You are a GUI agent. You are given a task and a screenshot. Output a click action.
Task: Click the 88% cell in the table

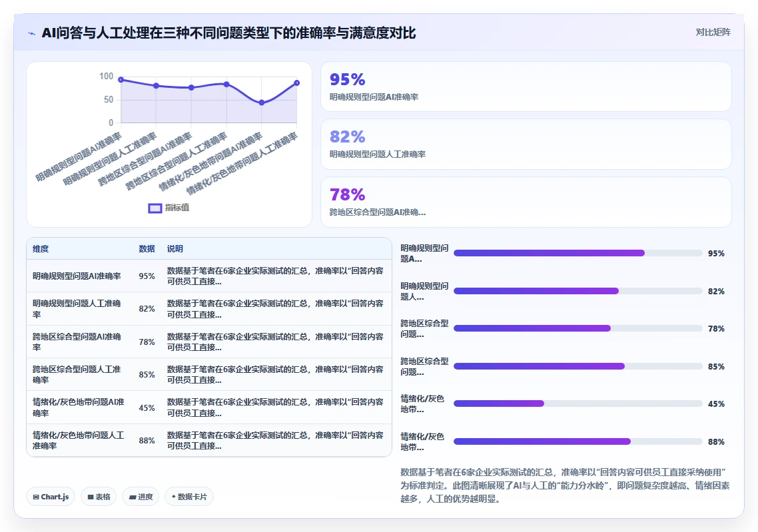coord(147,441)
